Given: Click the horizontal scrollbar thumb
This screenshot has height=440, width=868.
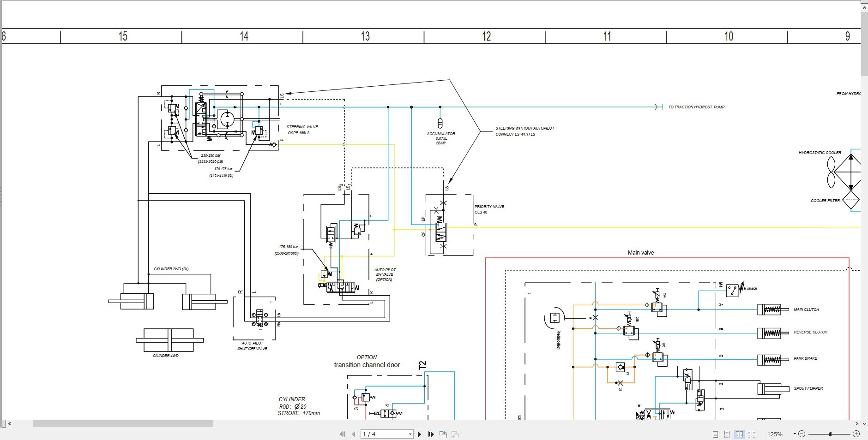Looking at the screenshot, I should (x=123, y=423).
